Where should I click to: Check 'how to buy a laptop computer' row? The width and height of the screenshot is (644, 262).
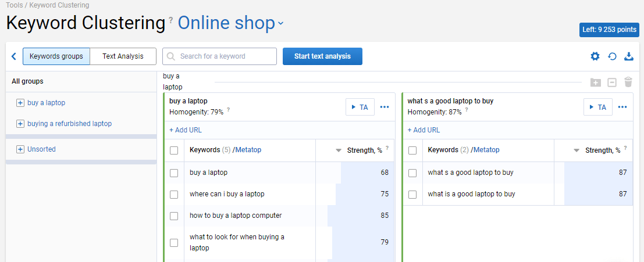click(174, 216)
